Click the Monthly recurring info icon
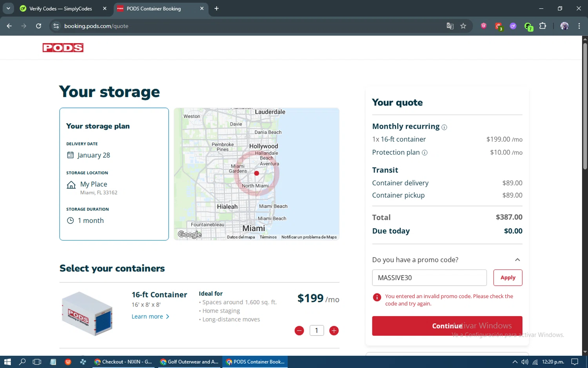 444,127
